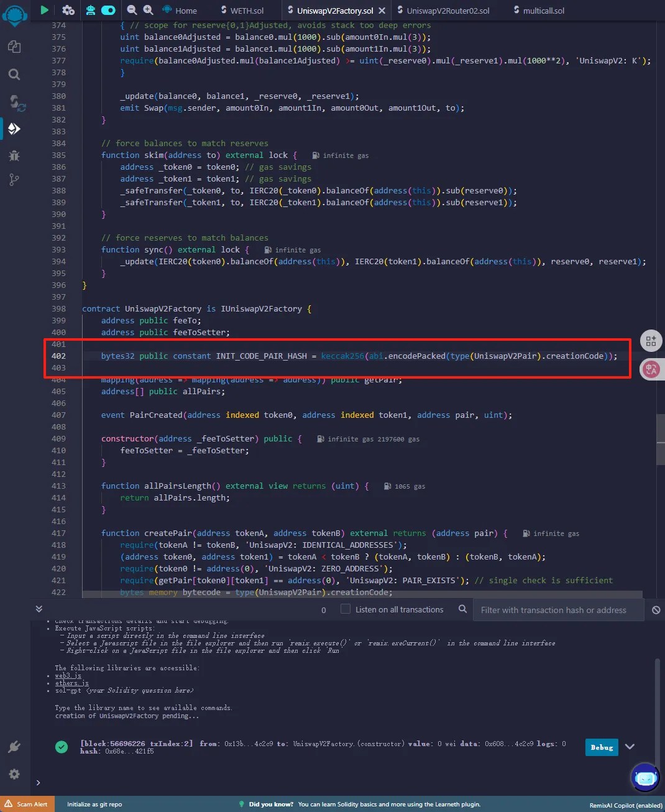Close the UniswapV2Factory.sol tab

[x=382, y=11]
